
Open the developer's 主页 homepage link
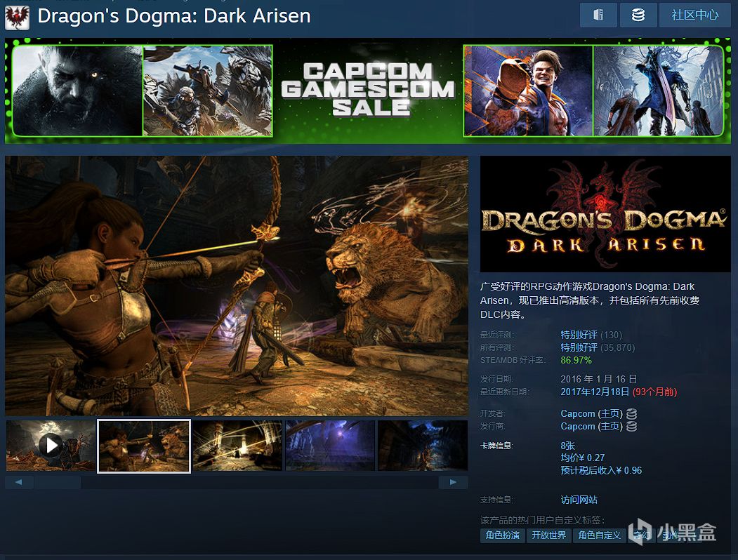610,414
